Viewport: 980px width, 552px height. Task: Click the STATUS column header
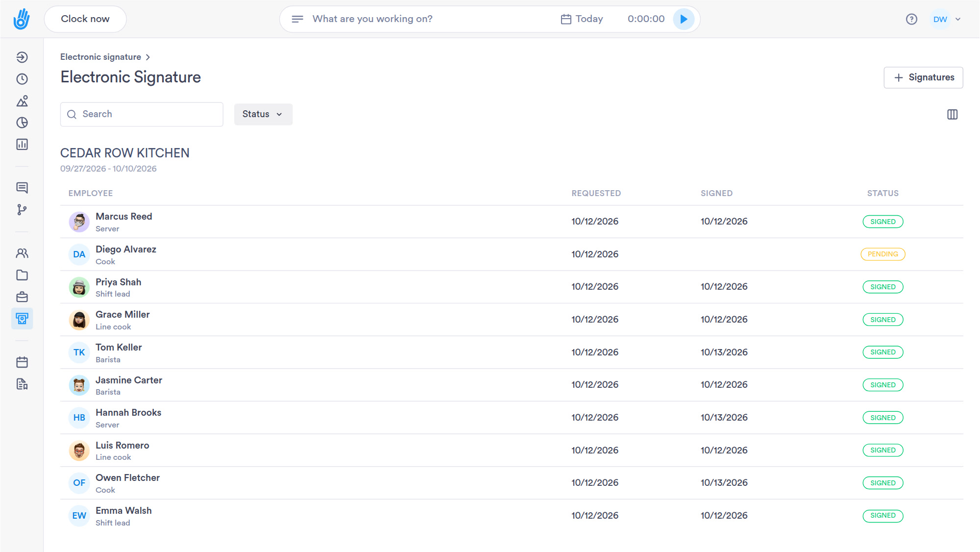pos(882,193)
